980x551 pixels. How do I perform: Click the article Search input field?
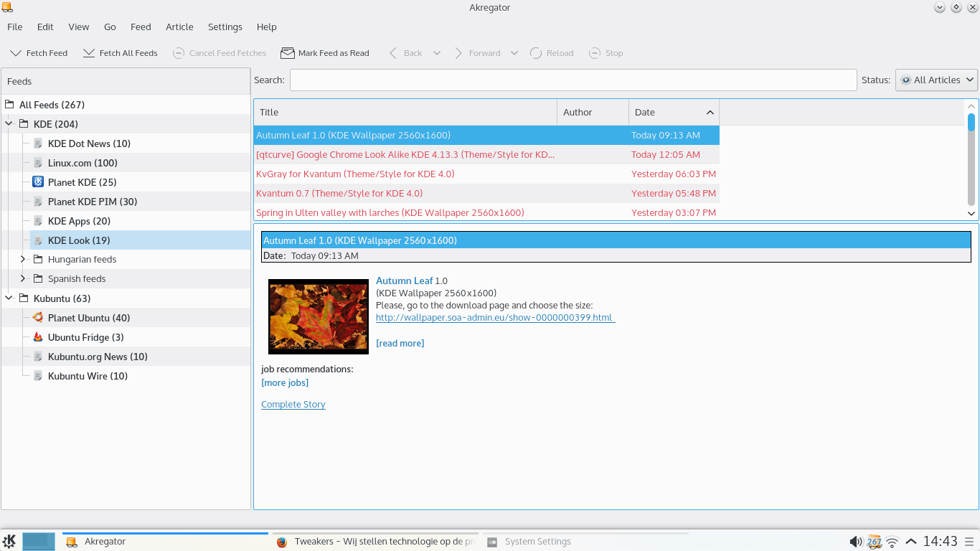click(x=573, y=80)
